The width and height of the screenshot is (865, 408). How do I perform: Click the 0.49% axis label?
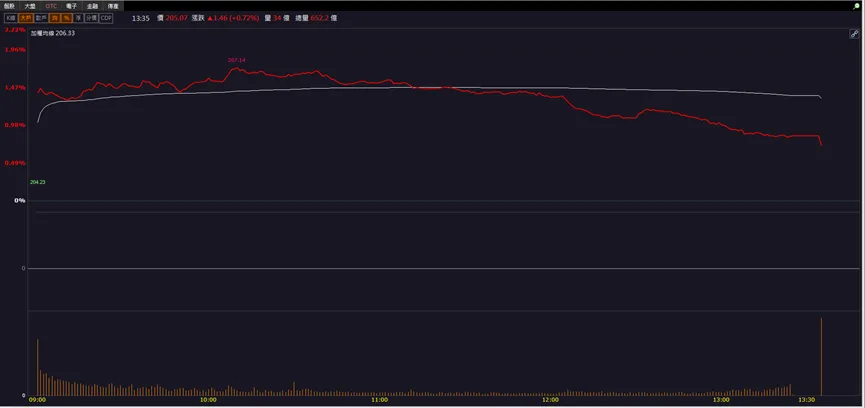(15, 163)
